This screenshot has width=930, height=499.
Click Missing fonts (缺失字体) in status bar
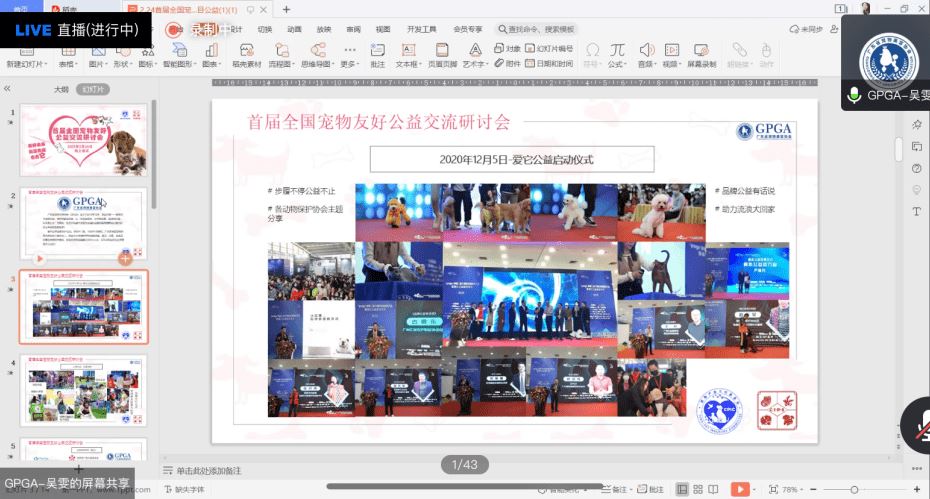(184, 489)
